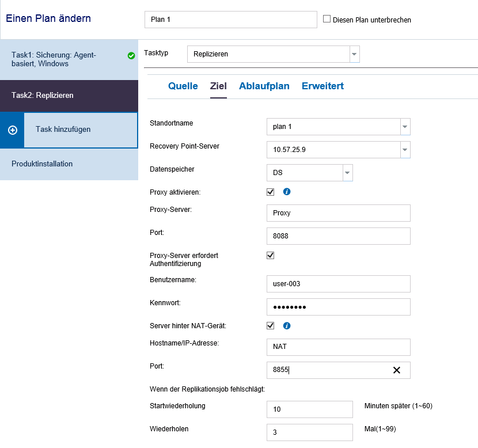This screenshot has width=478, height=448.
Task: Open Produktinstallation in the sidebar
Action: tap(42, 164)
